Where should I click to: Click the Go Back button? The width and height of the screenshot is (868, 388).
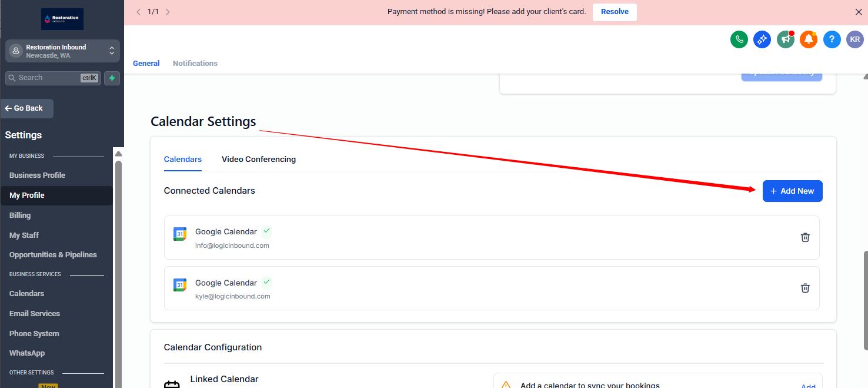27,108
